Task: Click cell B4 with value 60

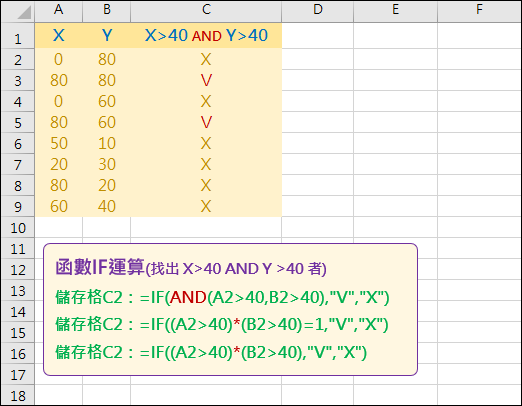Action: click(107, 101)
